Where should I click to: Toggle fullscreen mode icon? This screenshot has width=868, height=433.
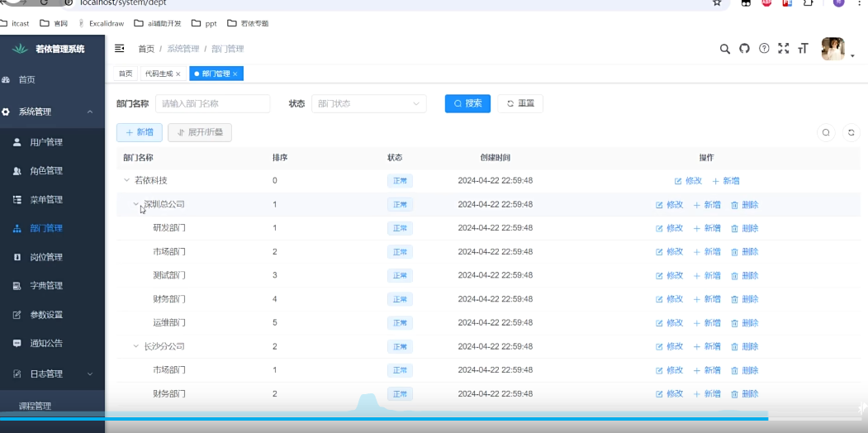point(783,49)
